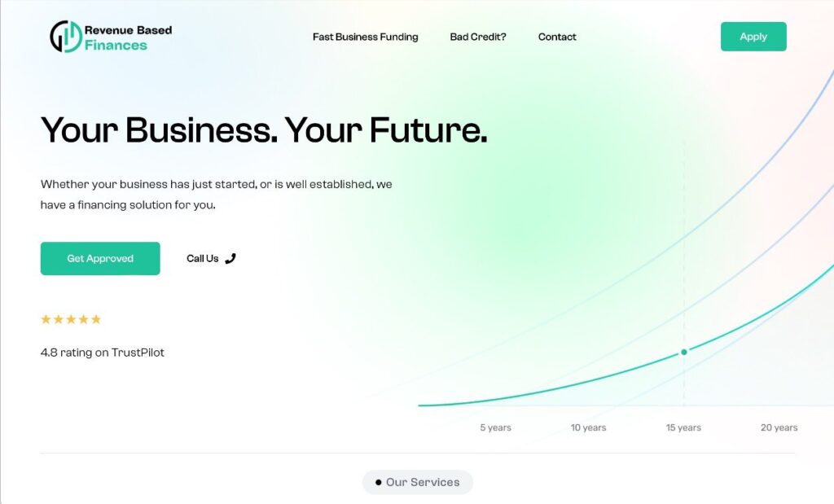The height and width of the screenshot is (504, 834).
Task: Select the 20 years axis label
Action: tap(779, 427)
